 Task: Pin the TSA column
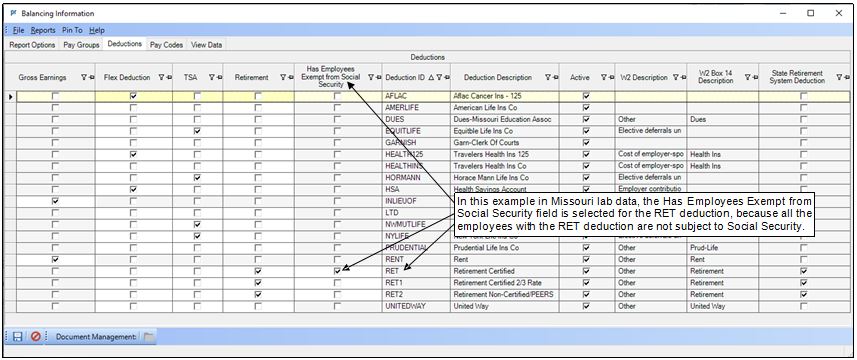219,78
